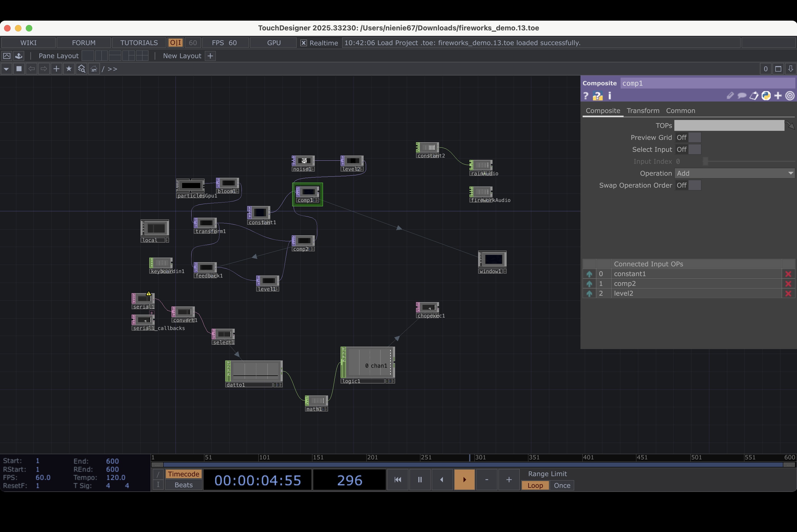Toggle Preview Grid on

click(x=688, y=137)
